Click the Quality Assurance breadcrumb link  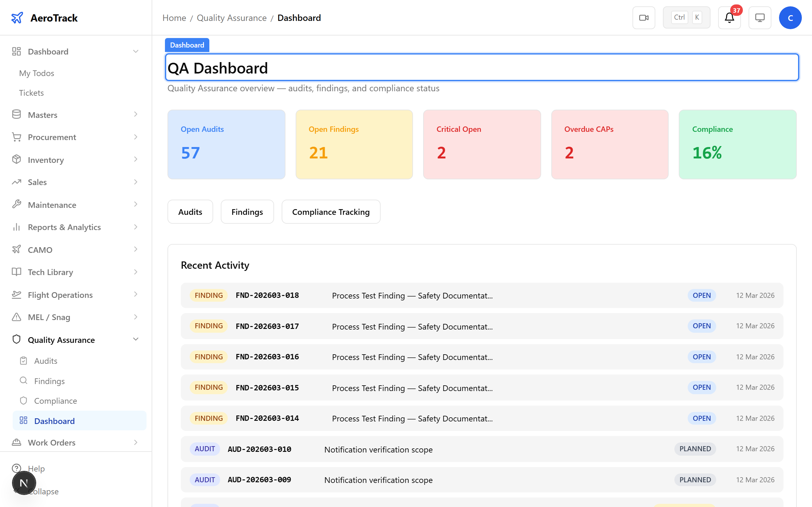pos(232,18)
